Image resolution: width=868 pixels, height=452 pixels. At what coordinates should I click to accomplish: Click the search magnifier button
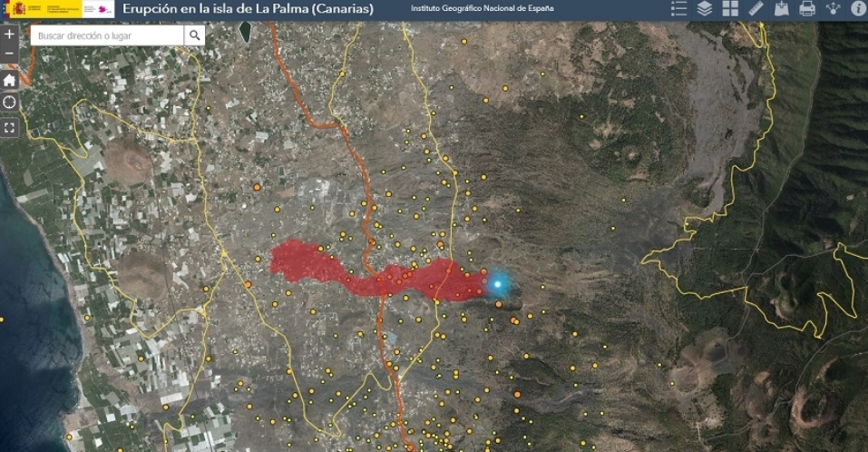point(194,35)
